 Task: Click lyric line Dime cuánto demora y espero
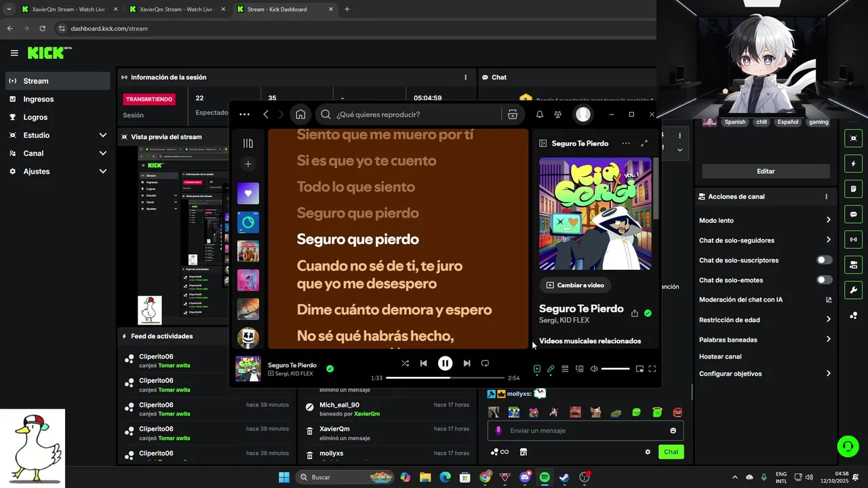[x=394, y=310]
